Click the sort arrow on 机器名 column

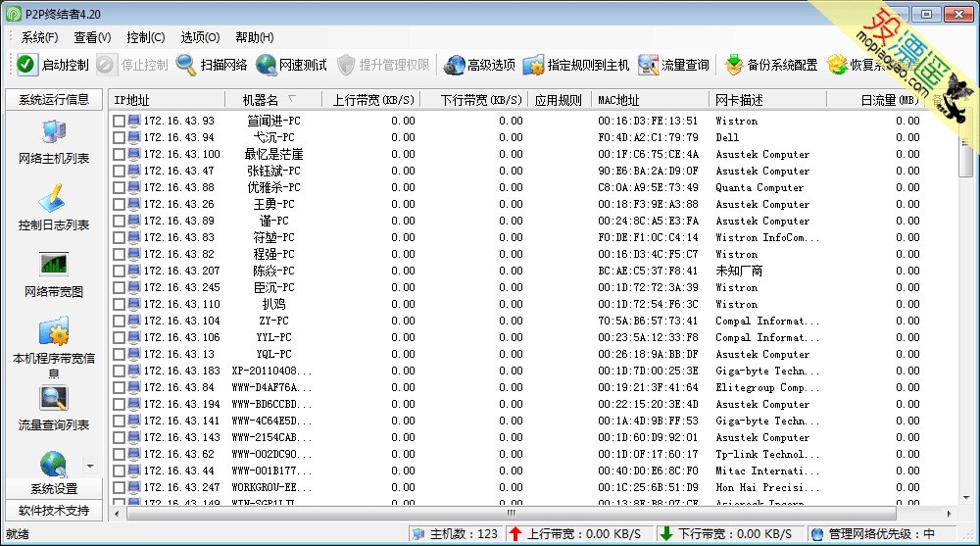(x=292, y=99)
